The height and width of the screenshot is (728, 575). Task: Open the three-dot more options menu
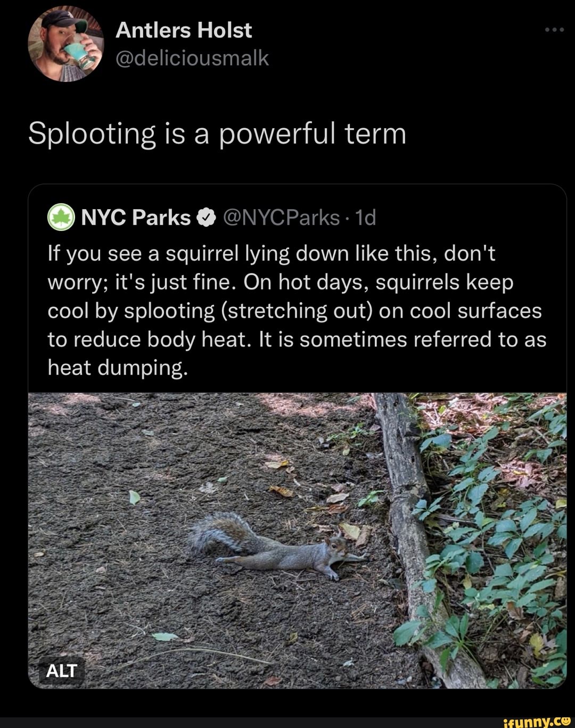click(x=554, y=30)
